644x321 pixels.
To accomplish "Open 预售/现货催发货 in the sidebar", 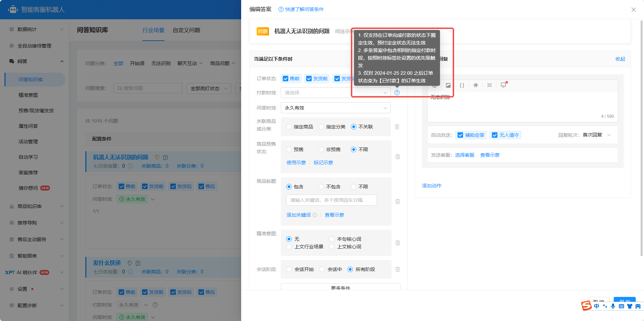I will coord(36,111).
